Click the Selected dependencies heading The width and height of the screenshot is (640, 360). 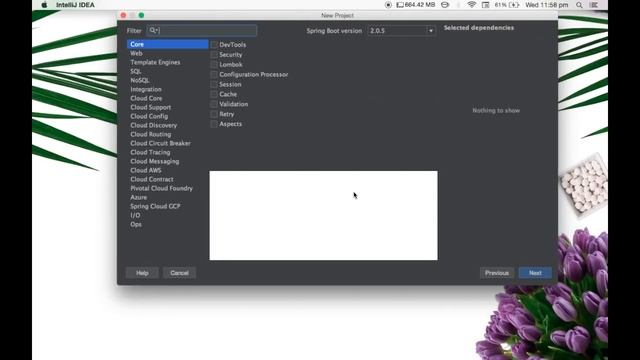479,28
